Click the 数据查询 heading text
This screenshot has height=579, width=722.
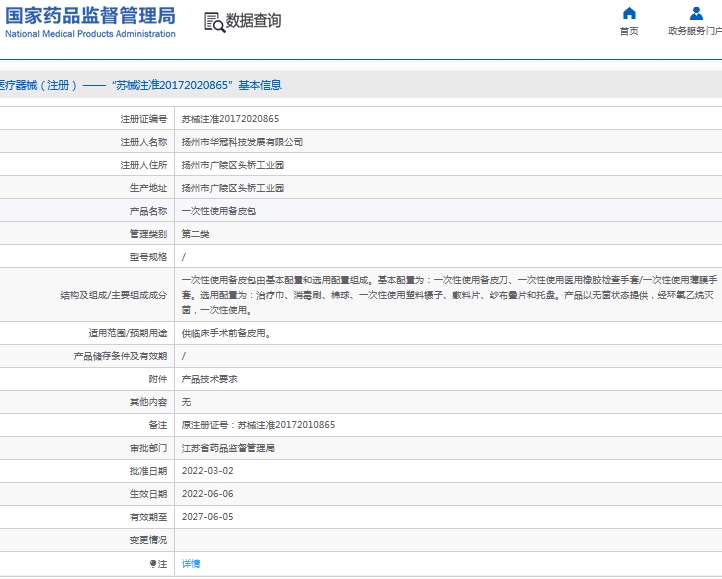tap(253, 21)
